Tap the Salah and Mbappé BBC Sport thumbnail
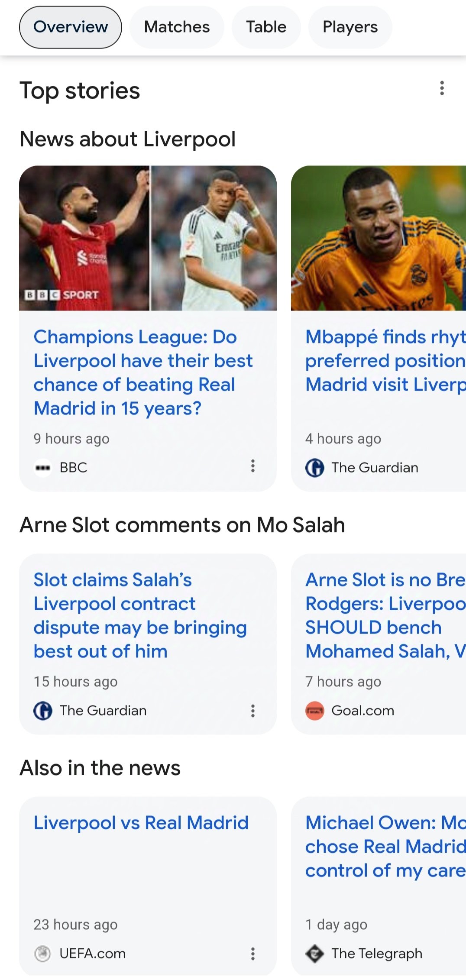 click(x=148, y=238)
